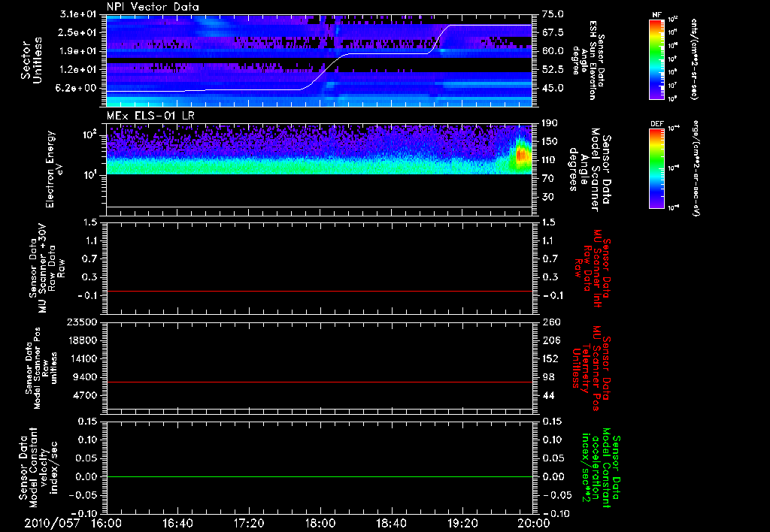The width and height of the screenshot is (770, 532).
Task: Click the red-orange electron burst in ELS spectrogram
Action: [x=522, y=156]
